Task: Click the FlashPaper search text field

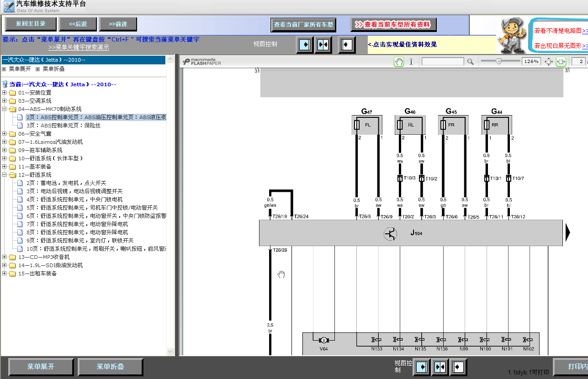Action: click(443, 62)
